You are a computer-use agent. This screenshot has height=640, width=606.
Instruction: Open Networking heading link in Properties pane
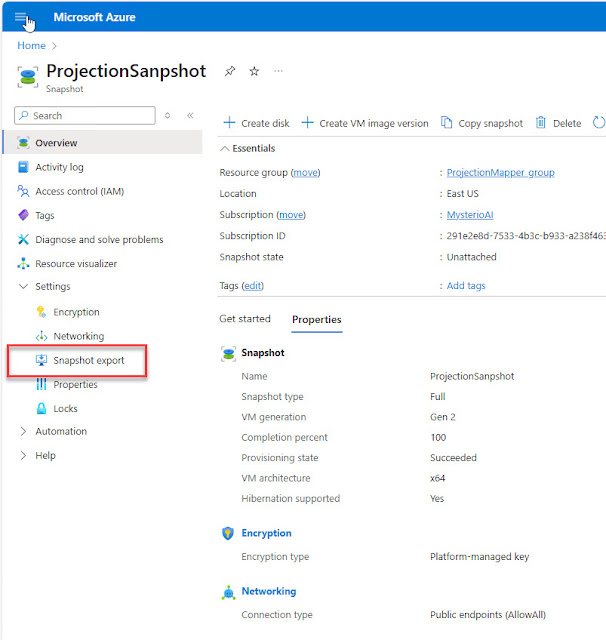point(269,591)
